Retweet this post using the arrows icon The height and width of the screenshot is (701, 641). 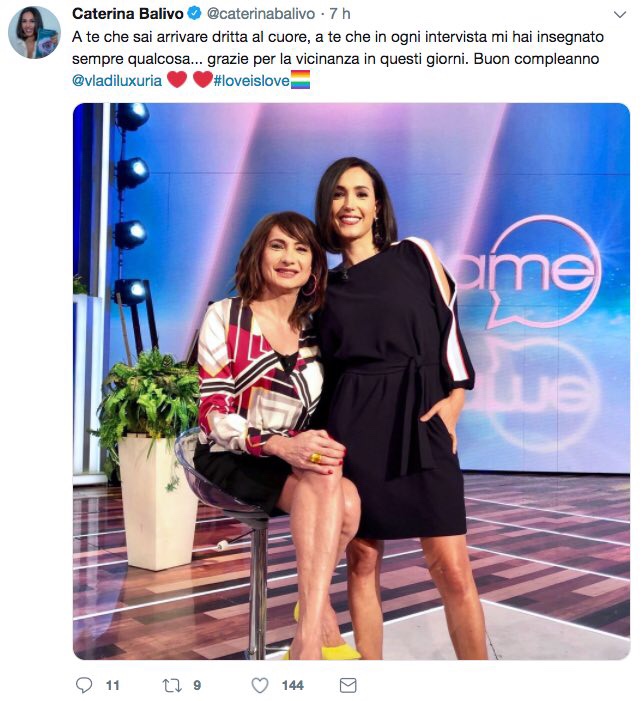(172, 685)
